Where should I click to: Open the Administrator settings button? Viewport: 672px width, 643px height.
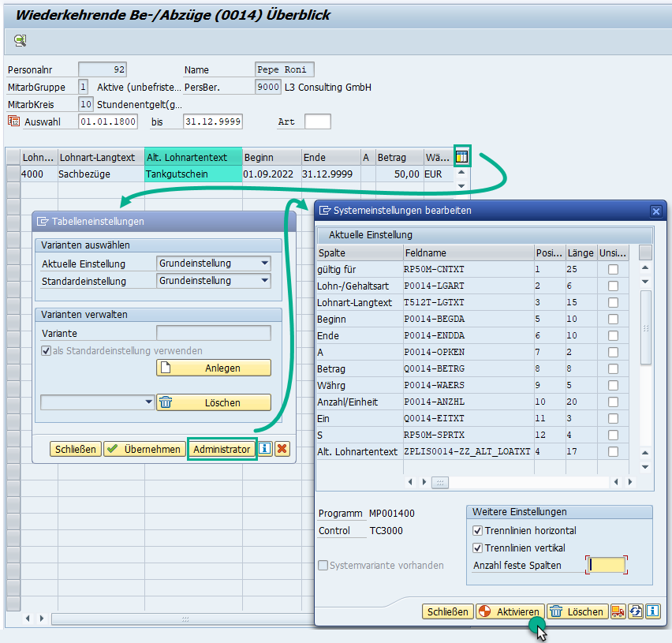(x=222, y=449)
